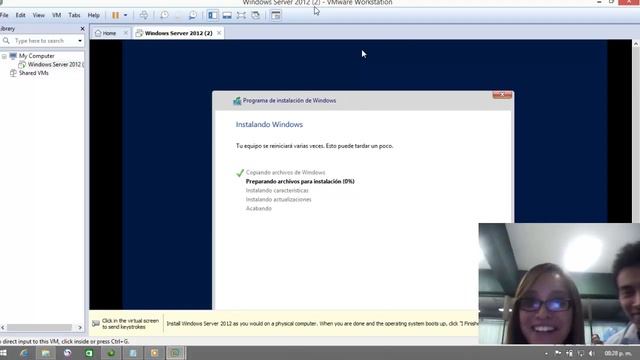Screen dimensions: 640x360
Task: Close the Windows setup dialog with red X
Action: 502,95
